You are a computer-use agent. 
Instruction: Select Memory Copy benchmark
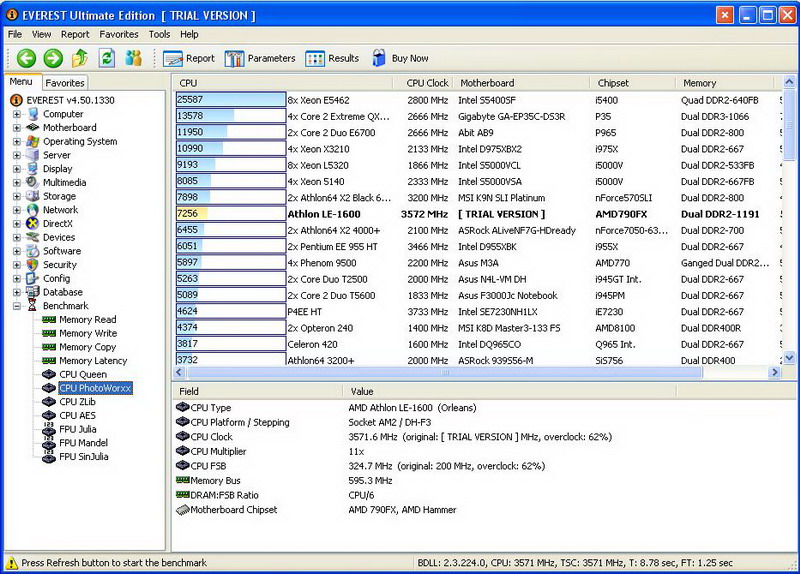(87, 347)
